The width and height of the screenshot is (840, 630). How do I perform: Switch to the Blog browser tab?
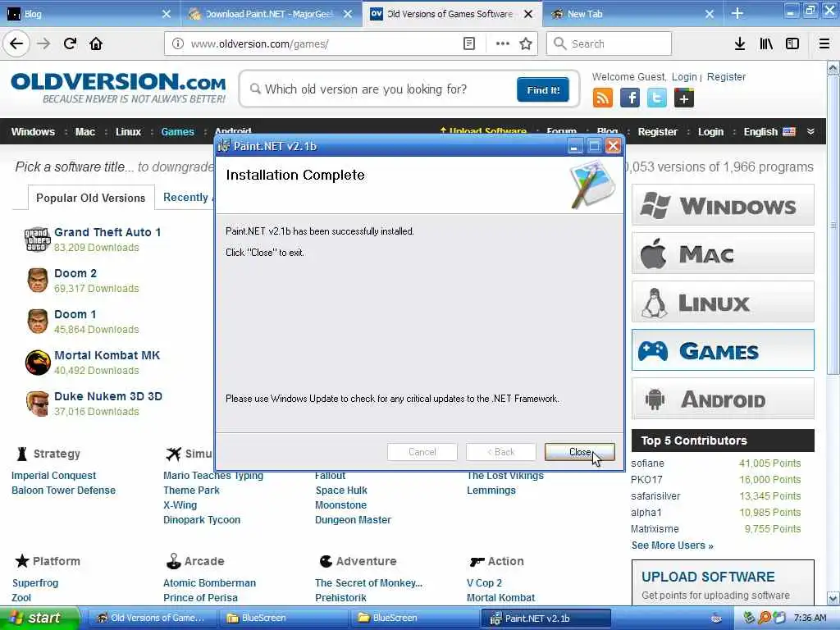pyautogui.click(x=89, y=14)
